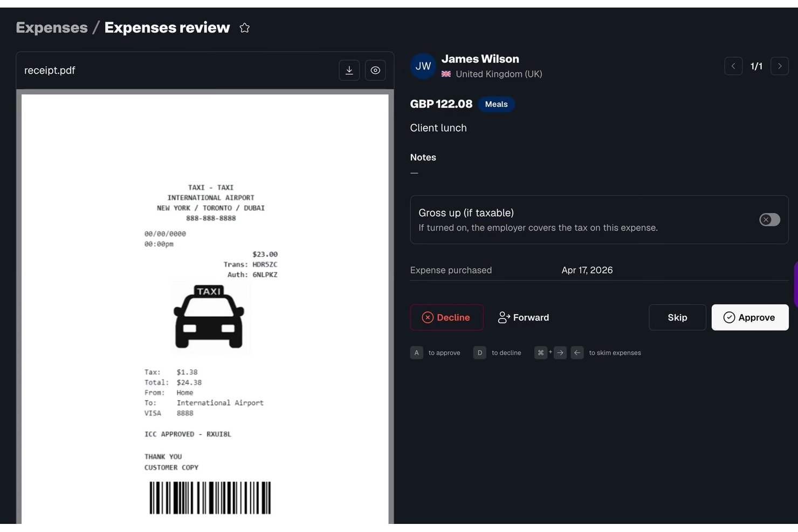
Task: Click the barcode on the receipt
Action: coord(210,498)
